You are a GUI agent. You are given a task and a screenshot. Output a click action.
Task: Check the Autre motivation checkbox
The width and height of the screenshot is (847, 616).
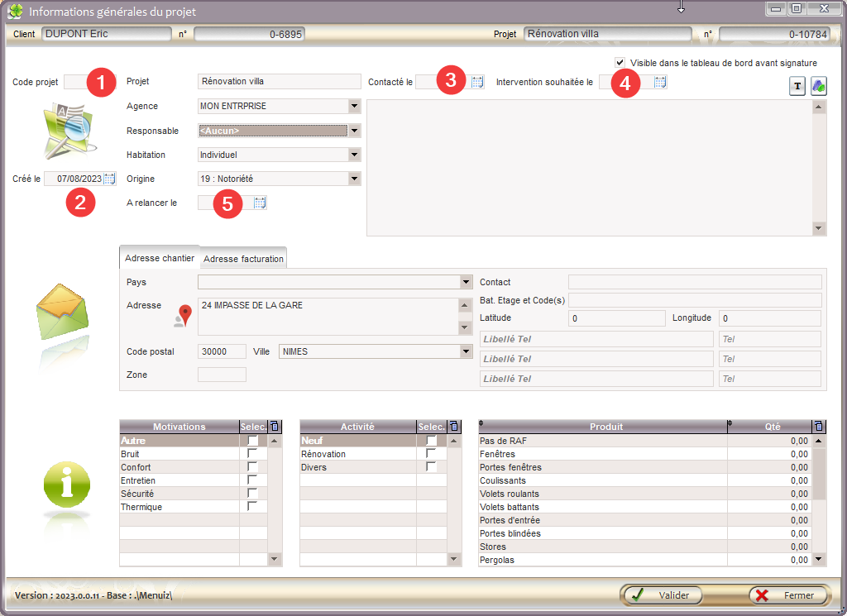point(252,441)
